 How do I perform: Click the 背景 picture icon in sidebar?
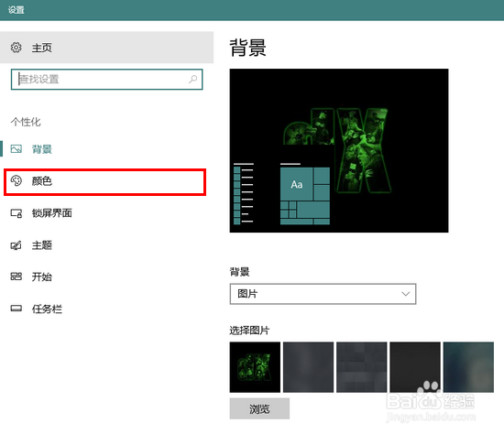click(16, 149)
